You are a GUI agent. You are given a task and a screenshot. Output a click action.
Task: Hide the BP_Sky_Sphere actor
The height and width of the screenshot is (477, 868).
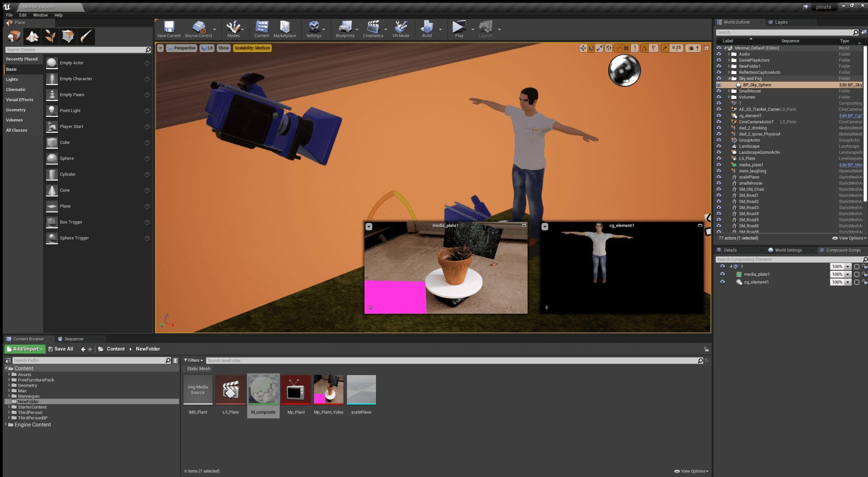719,85
